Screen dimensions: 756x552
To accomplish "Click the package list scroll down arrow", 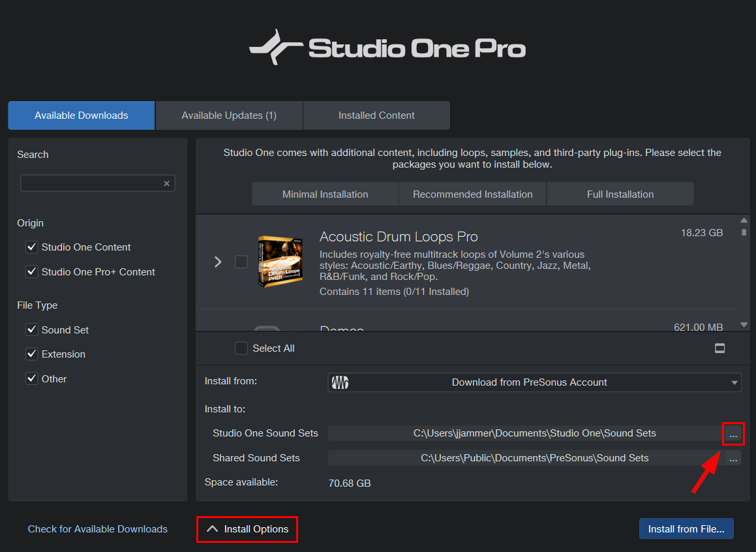I will (x=744, y=324).
